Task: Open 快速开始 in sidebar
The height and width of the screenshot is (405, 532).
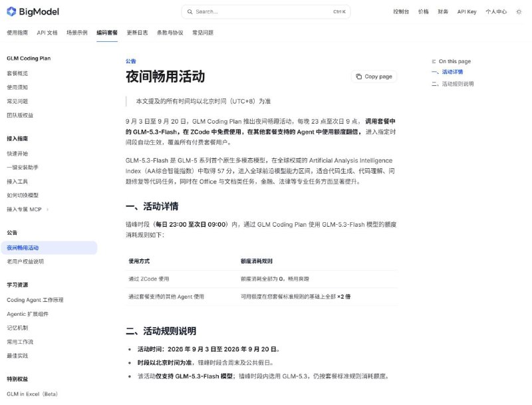Action: [17, 154]
